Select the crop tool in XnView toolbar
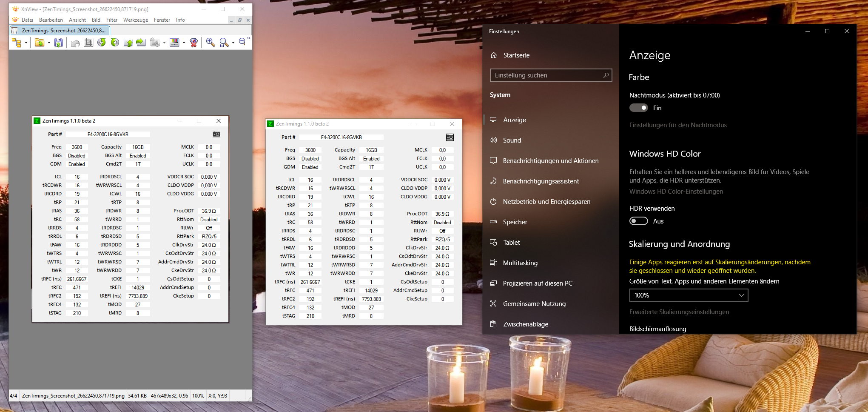This screenshot has height=412, width=868. (88, 43)
